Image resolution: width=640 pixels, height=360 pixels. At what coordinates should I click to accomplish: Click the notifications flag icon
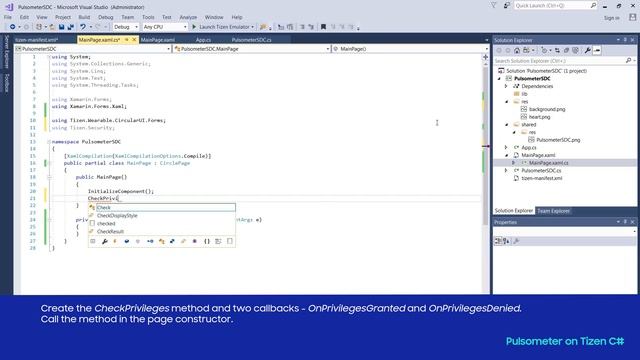[493, 5]
